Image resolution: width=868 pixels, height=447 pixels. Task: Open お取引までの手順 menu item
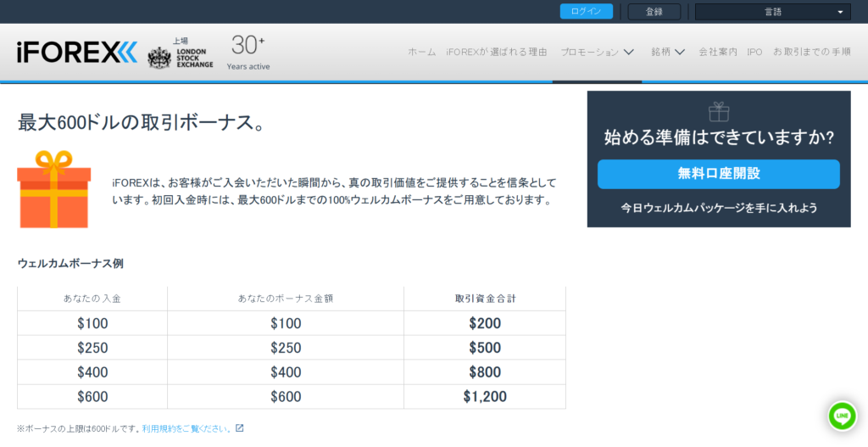(811, 52)
